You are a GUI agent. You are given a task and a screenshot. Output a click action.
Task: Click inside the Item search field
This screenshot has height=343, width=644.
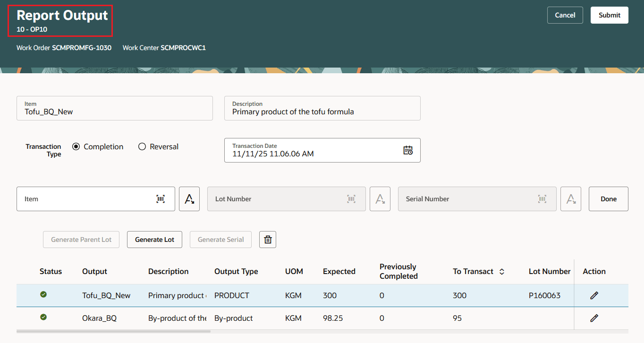[85, 199]
